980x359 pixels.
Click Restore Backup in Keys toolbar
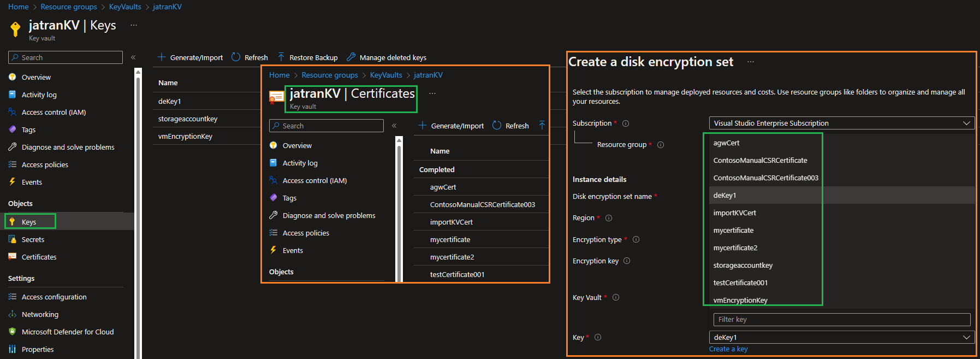click(x=307, y=57)
